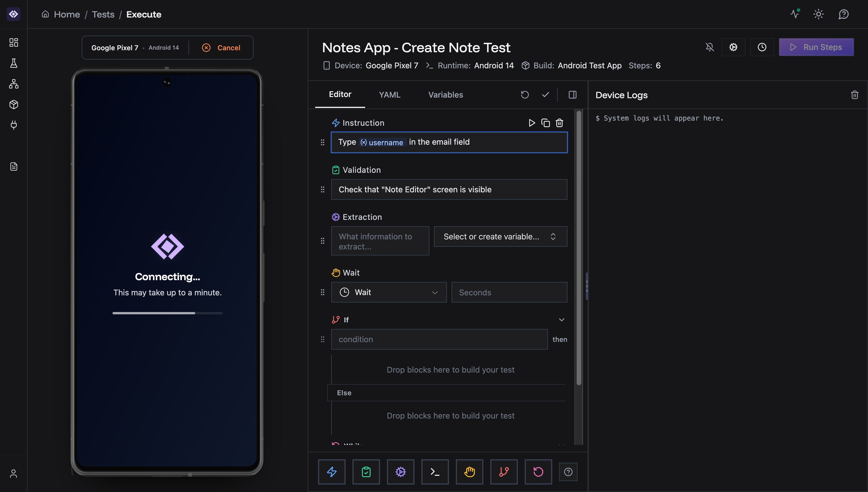Screen dimensions: 868x492
Task: Switch to the Variables tab
Action: click(445, 95)
